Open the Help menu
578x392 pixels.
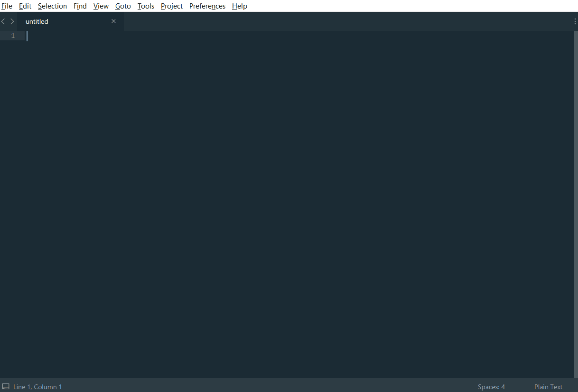tap(240, 6)
